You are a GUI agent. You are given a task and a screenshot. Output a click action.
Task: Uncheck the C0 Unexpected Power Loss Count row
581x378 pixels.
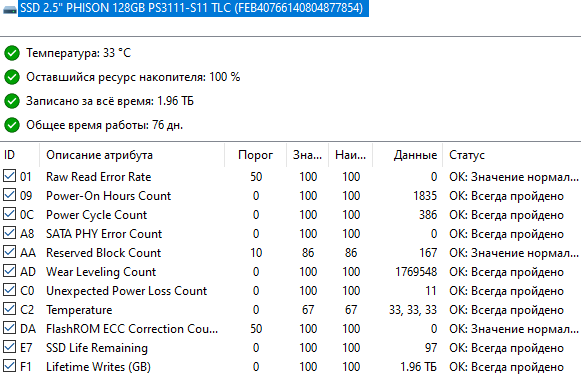pos(9,290)
